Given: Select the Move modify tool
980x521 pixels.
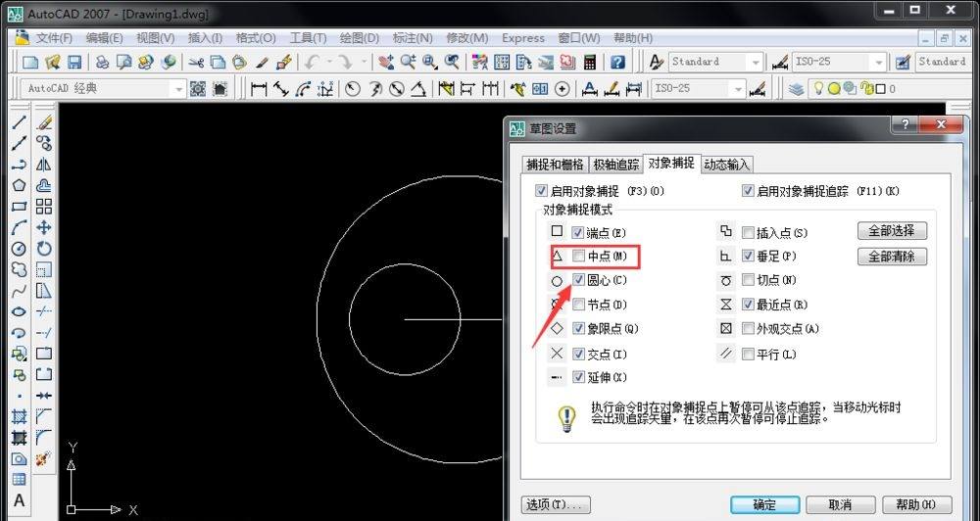Looking at the screenshot, I should tap(44, 227).
